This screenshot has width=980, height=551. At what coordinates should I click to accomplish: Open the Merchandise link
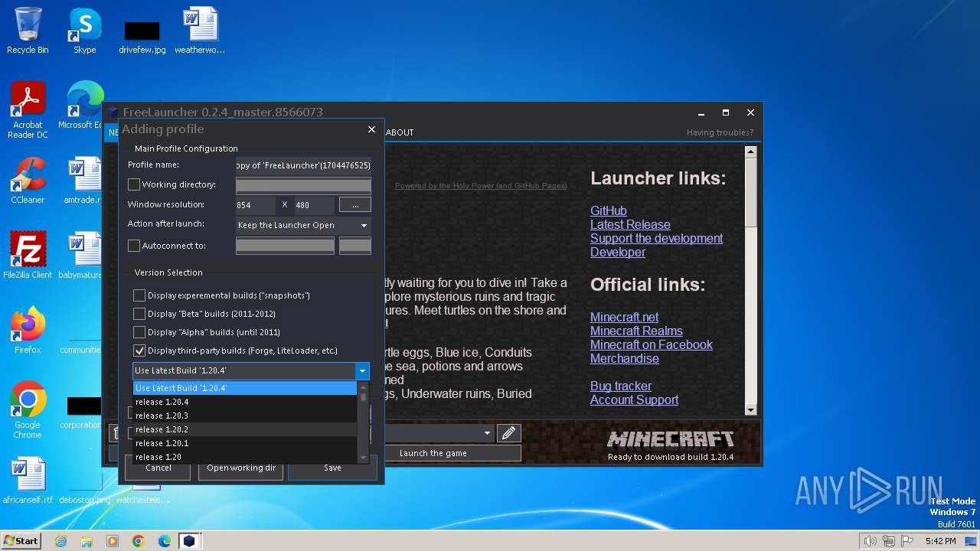[x=624, y=358]
